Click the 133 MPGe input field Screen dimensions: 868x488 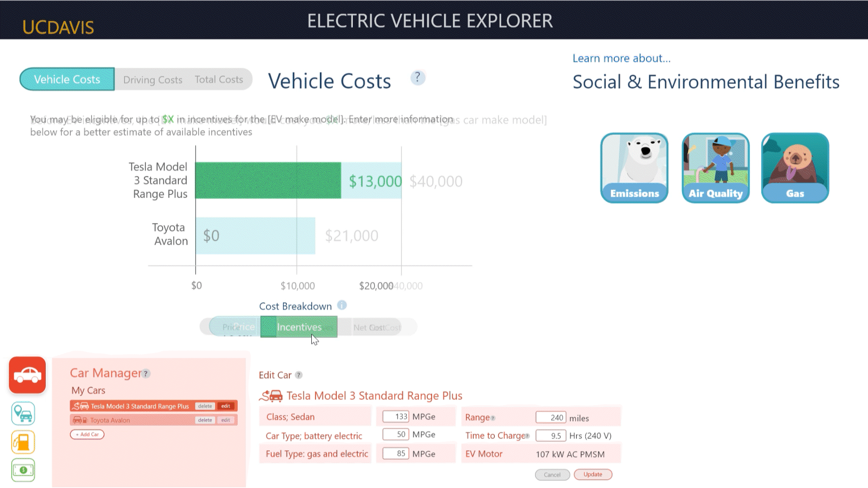pos(395,416)
